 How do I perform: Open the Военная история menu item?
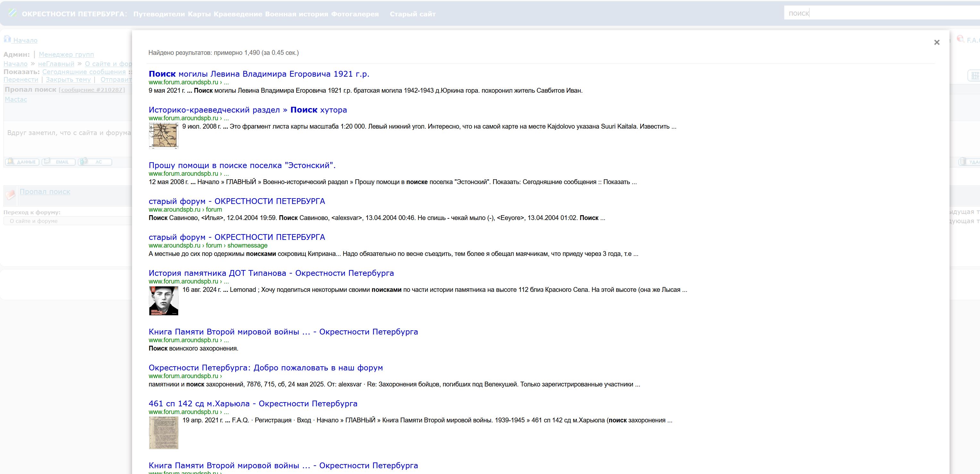click(x=296, y=14)
